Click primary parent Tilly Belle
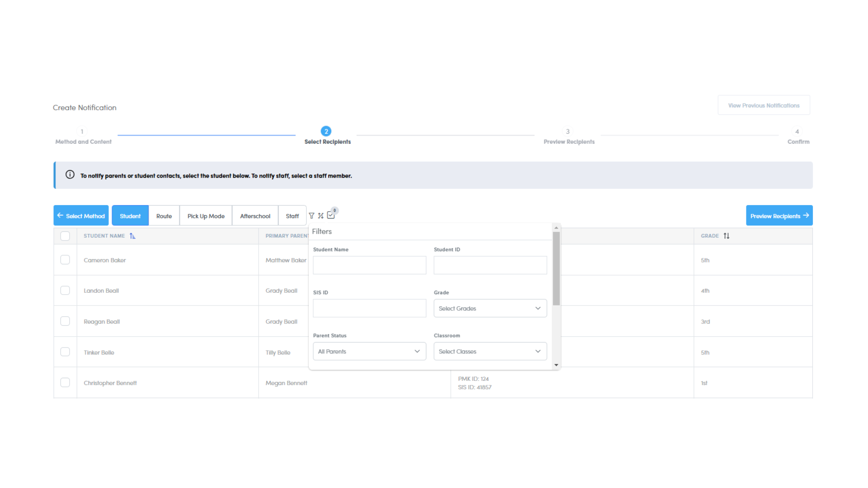868x488 pixels. [278, 352]
